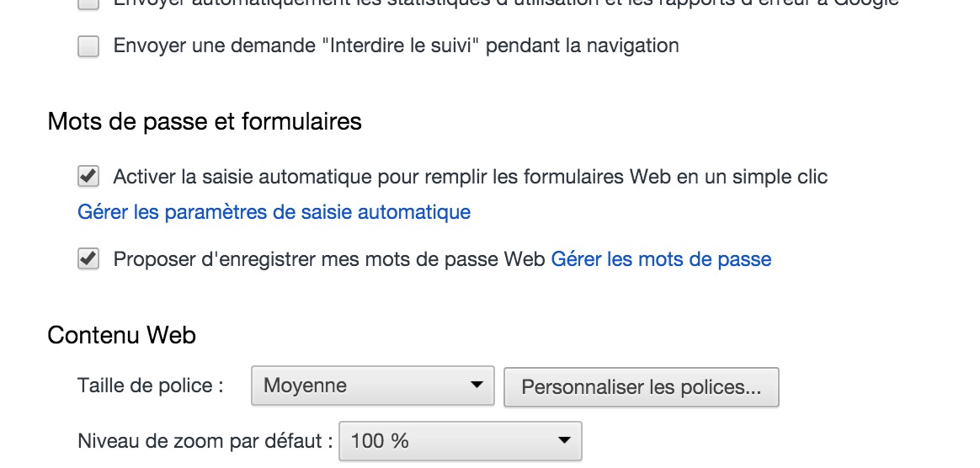Enable the "Interdire le suivi" checkbox
980x468 pixels.
(88, 46)
